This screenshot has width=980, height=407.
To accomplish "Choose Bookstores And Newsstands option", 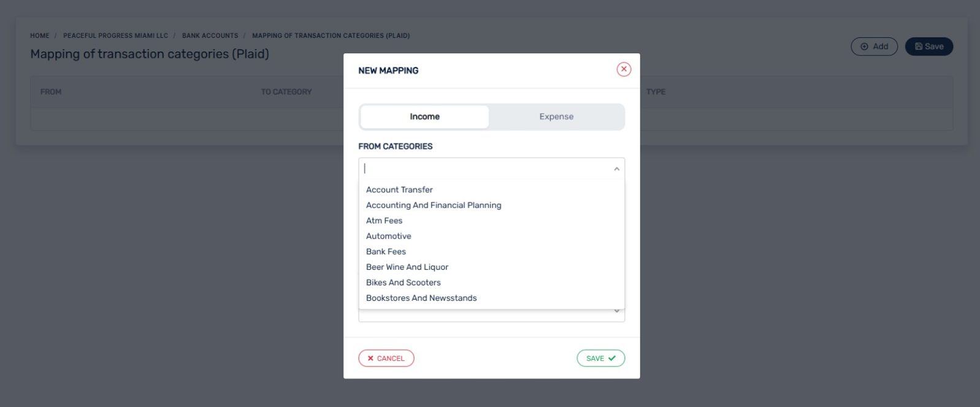I will tap(421, 298).
